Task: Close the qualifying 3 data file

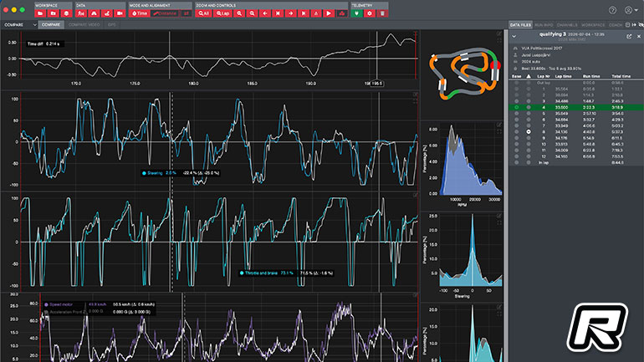Action: (639, 37)
